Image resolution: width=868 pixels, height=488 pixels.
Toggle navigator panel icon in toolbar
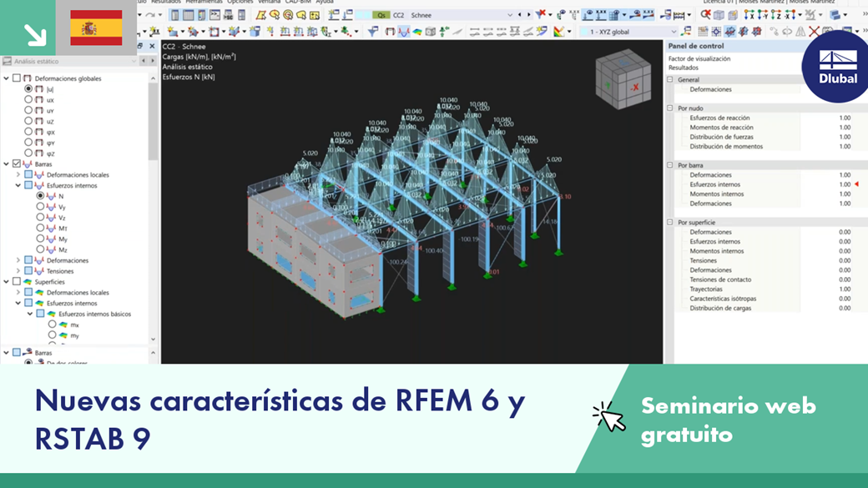pos(174,15)
